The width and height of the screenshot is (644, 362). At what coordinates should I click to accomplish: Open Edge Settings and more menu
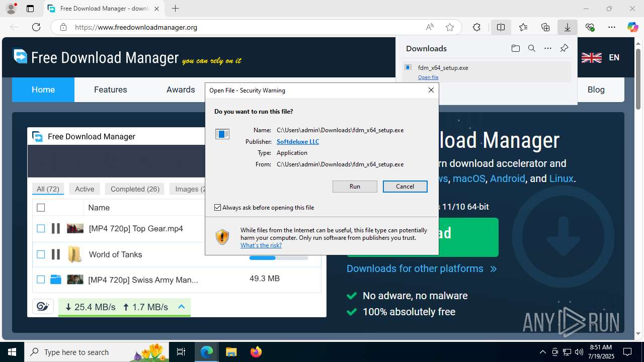pos(612,27)
